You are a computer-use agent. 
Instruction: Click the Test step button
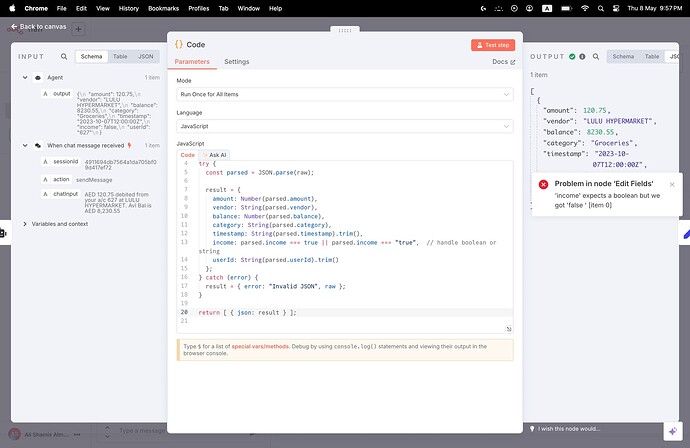pyautogui.click(x=493, y=45)
